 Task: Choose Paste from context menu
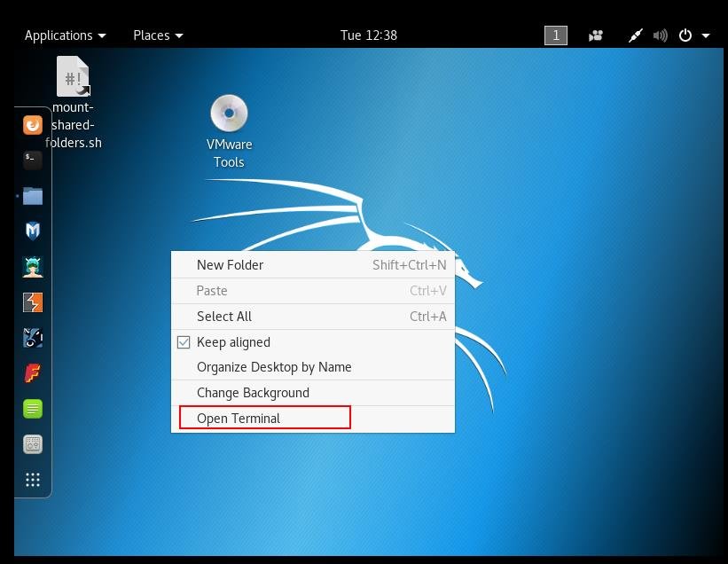pos(313,291)
